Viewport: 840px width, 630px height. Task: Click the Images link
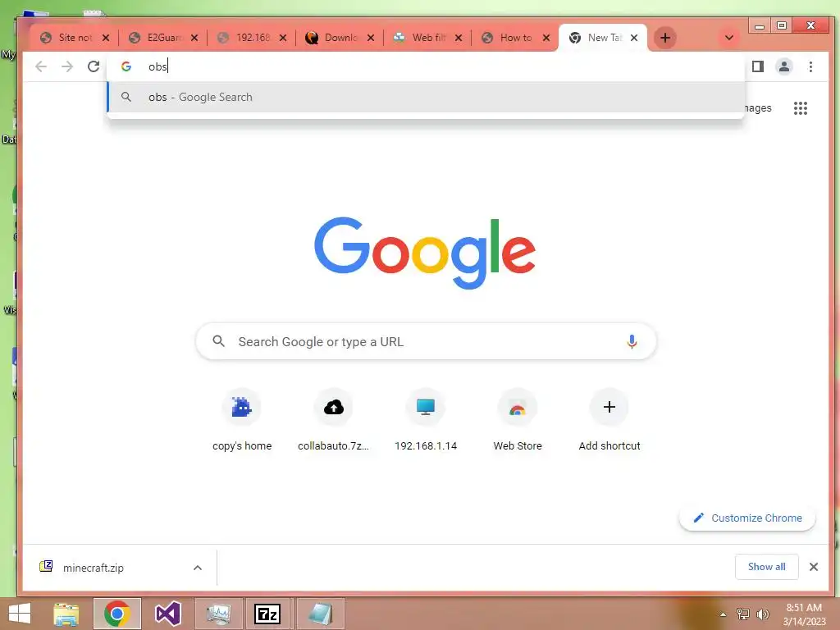[758, 107]
